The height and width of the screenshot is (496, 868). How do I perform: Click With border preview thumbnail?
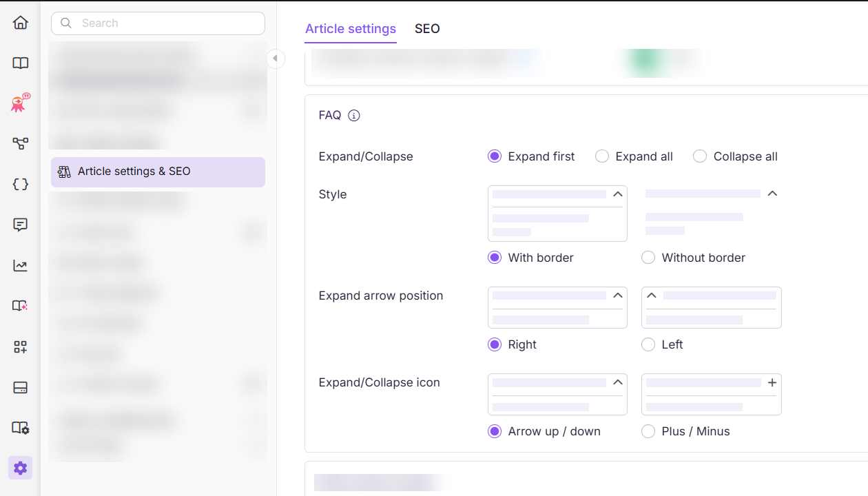tap(557, 214)
